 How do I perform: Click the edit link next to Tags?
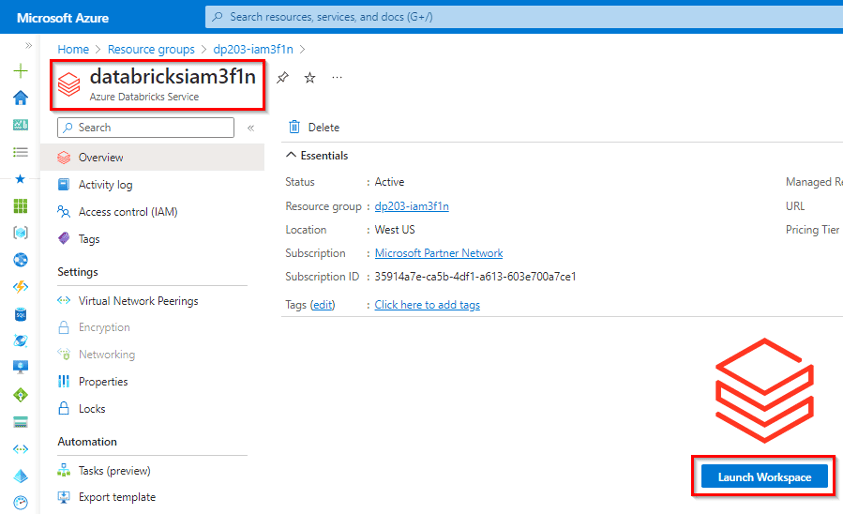(x=322, y=305)
